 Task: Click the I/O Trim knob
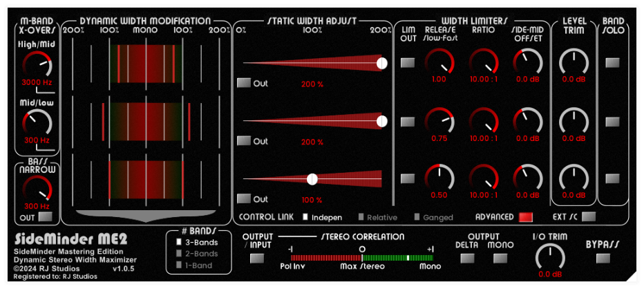(550, 258)
